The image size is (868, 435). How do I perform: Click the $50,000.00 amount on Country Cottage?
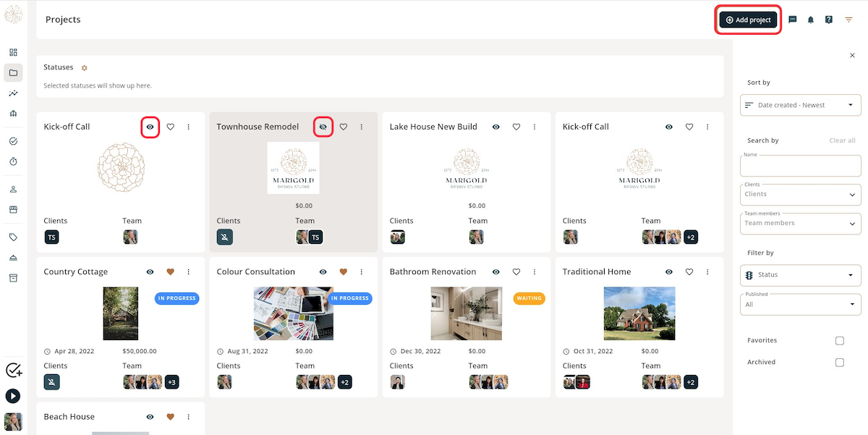click(140, 351)
